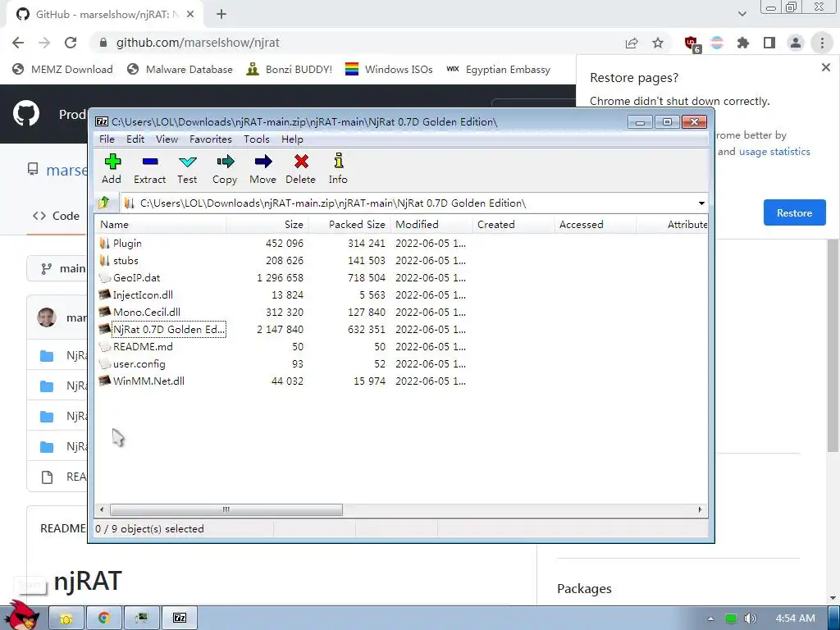
Task: Open the MEMZ Download bookmark
Action: click(62, 69)
